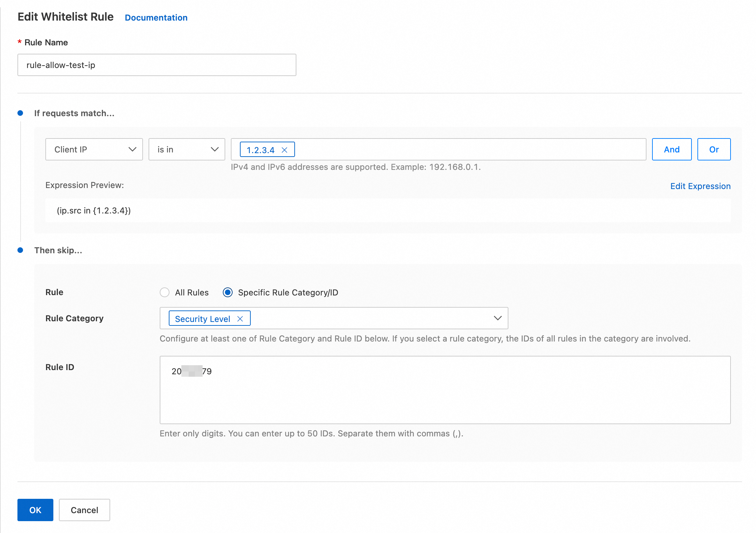Click Edit Expression link

point(700,186)
